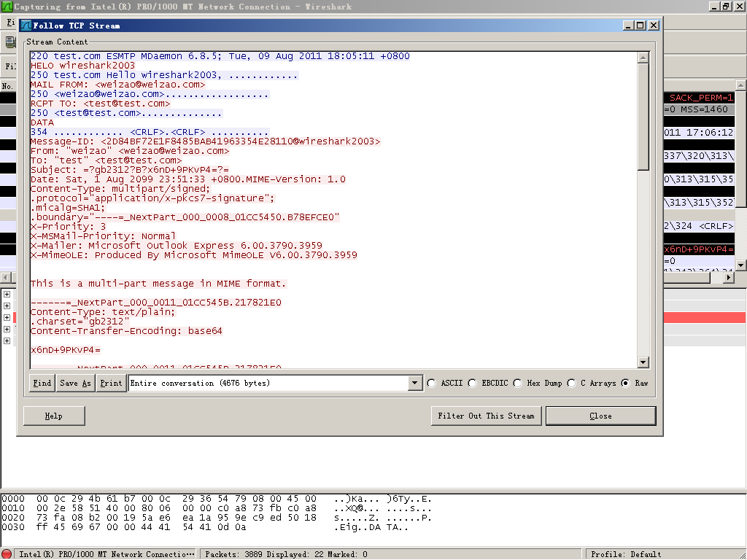This screenshot has width=747, height=560.
Task: Click the No. column header
Action: pyautogui.click(x=8, y=86)
